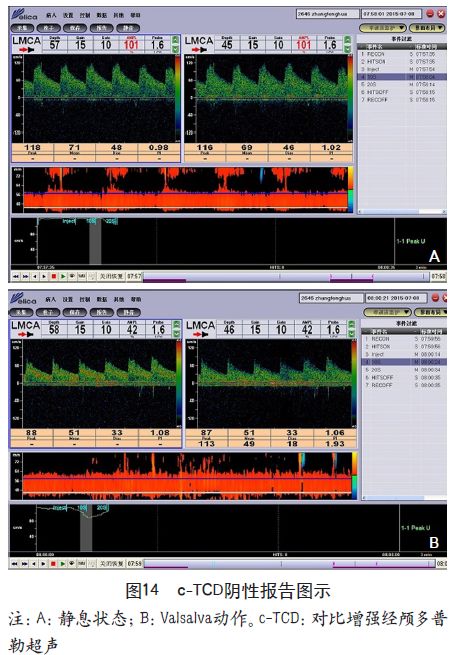
Task: Open the first yellow dropdown in panel B header
Action: coord(387,312)
